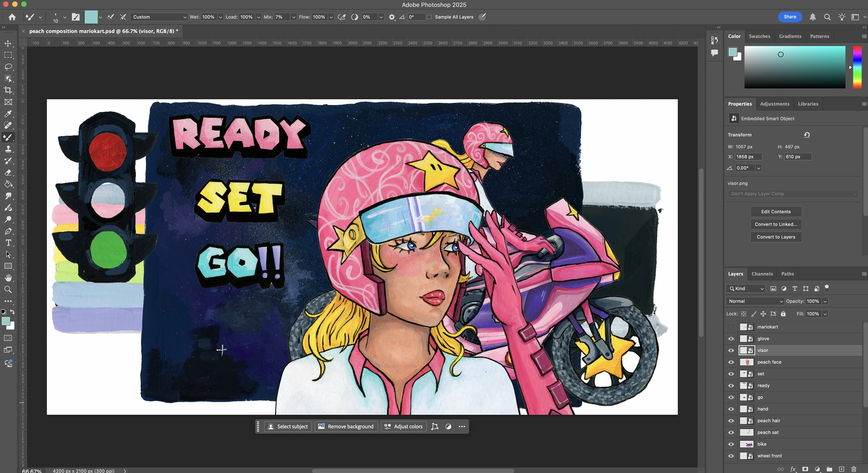
Task: Select the Eraser tool
Action: [8, 173]
